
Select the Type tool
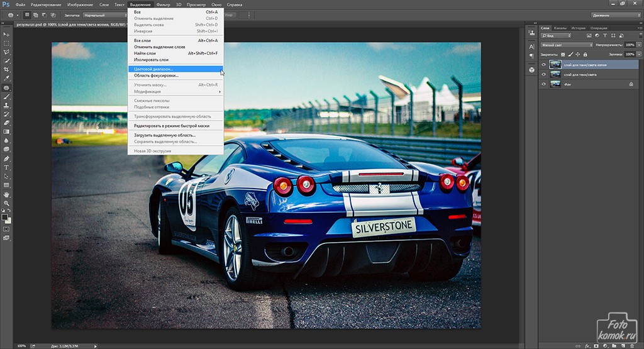point(6,167)
